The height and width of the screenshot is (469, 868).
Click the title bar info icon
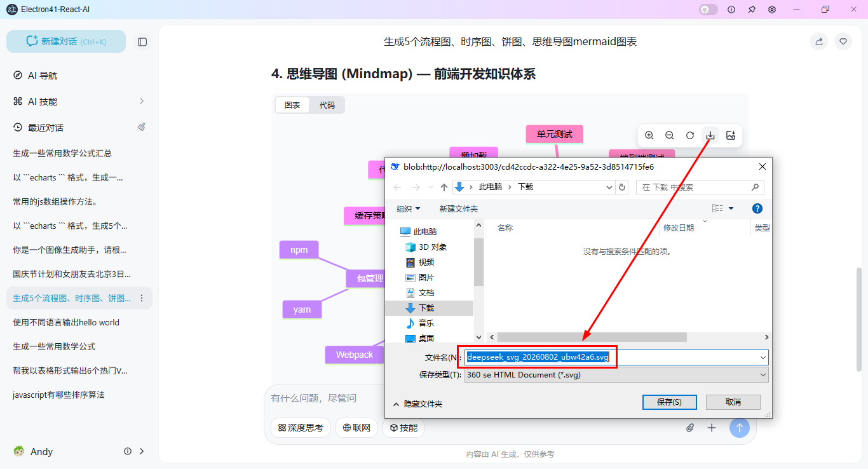point(731,10)
